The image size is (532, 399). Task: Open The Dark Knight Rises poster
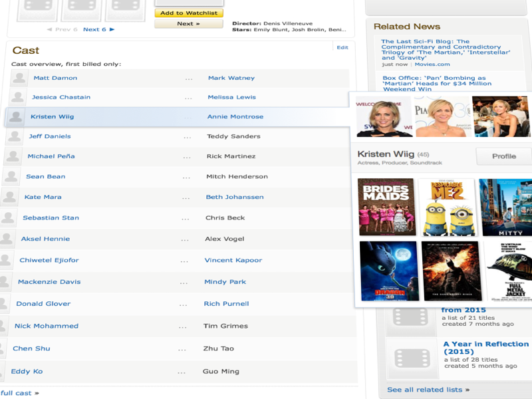coord(452,271)
